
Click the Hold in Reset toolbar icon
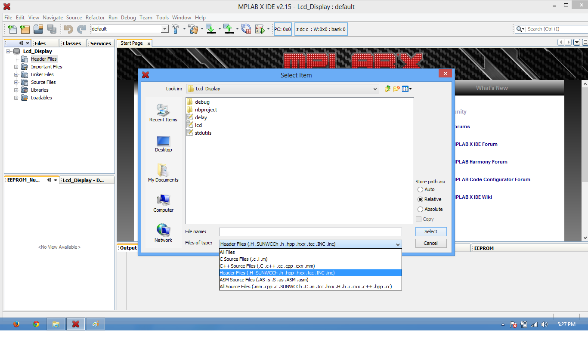[x=246, y=29]
